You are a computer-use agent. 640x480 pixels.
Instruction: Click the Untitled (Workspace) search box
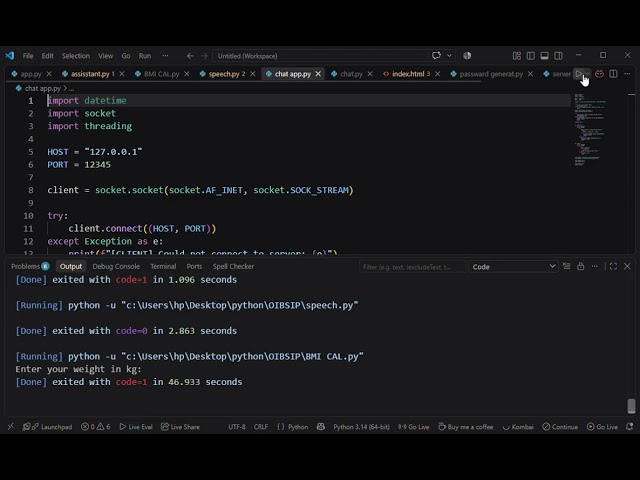(x=318, y=56)
